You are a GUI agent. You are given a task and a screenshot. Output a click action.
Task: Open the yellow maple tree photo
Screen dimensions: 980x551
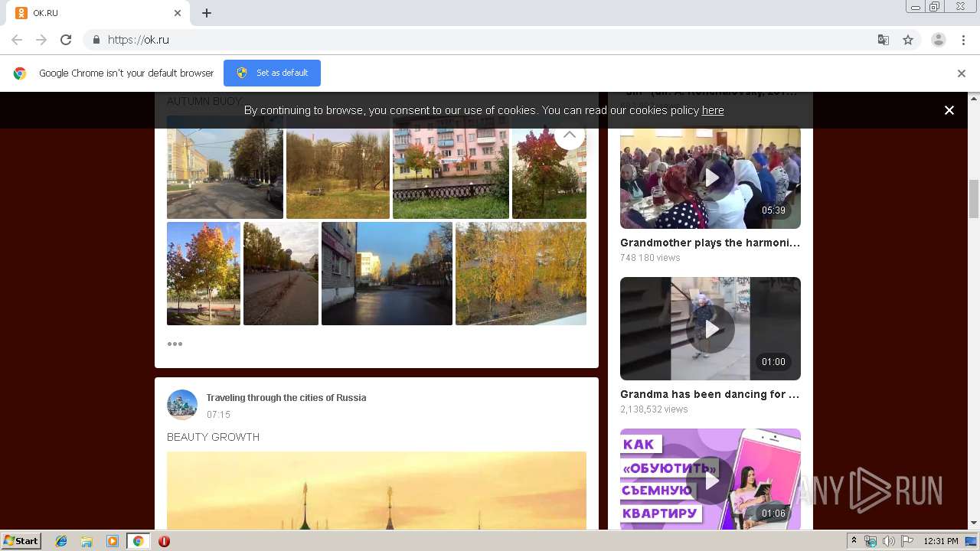tap(204, 273)
